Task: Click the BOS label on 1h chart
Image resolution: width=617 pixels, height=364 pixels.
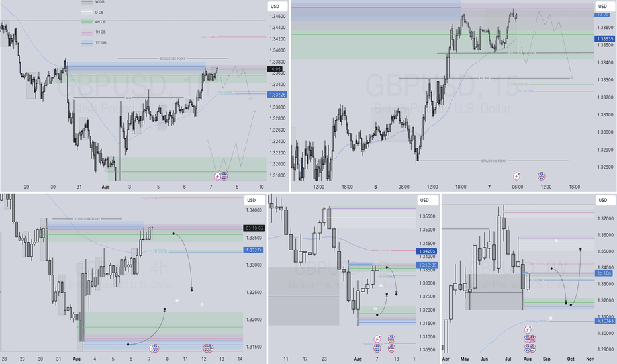Action: pyautogui.click(x=128, y=97)
